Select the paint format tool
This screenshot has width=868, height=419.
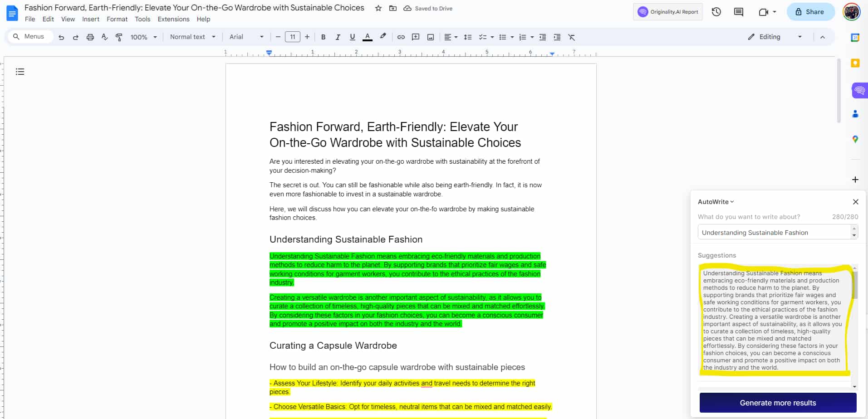[118, 37]
